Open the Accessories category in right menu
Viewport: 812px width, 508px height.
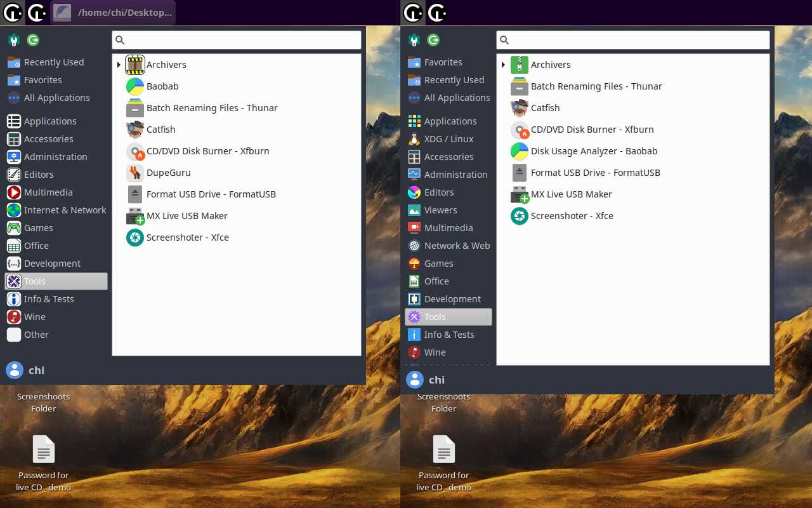point(449,157)
